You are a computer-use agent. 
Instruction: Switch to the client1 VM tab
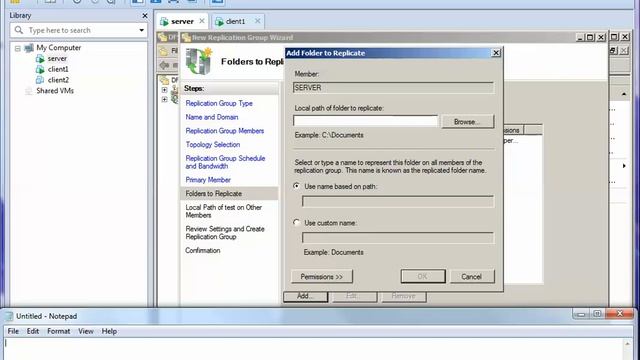coord(235,21)
